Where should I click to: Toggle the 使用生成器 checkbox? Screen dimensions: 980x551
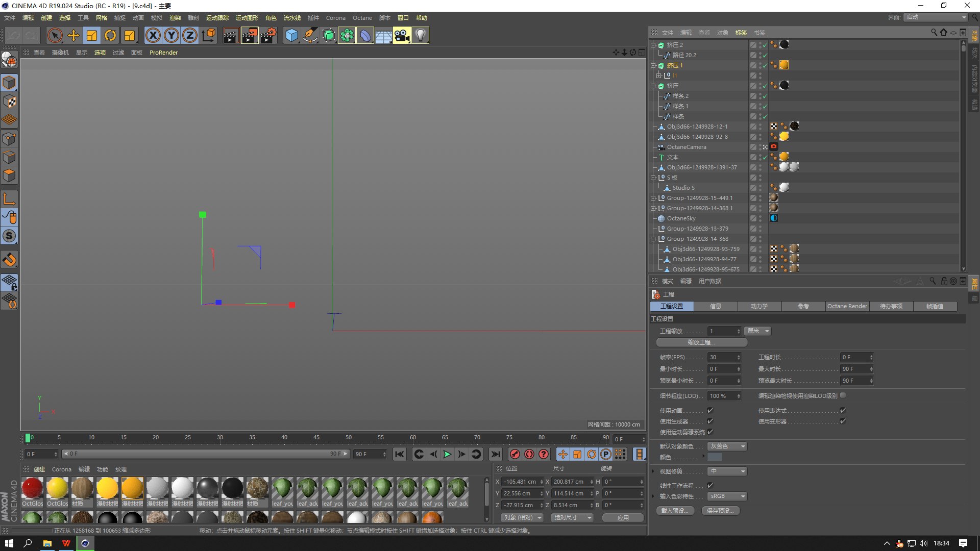pos(710,421)
